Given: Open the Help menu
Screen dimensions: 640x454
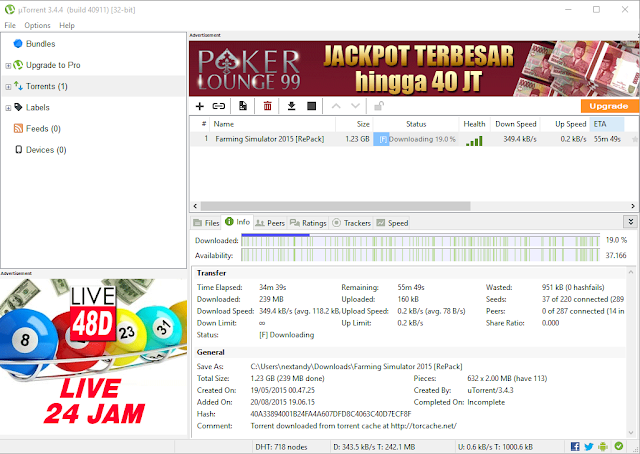Looking at the screenshot, I should [67, 25].
